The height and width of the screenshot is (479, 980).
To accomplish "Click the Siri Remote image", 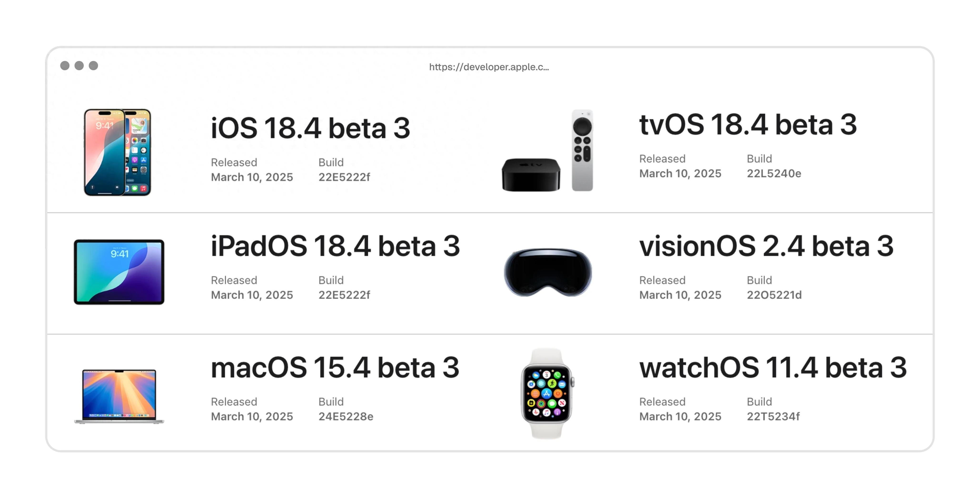I will click(582, 150).
